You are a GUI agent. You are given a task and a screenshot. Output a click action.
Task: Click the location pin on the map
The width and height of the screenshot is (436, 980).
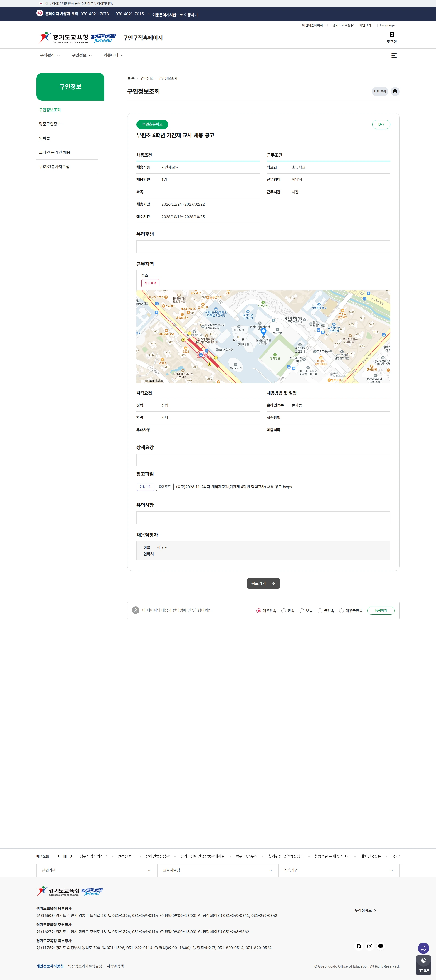263,332
